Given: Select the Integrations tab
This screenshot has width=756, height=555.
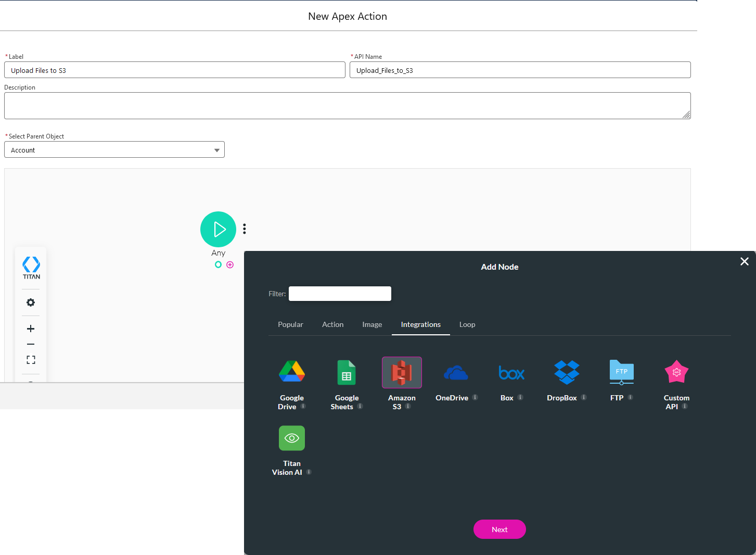Looking at the screenshot, I should tap(421, 324).
